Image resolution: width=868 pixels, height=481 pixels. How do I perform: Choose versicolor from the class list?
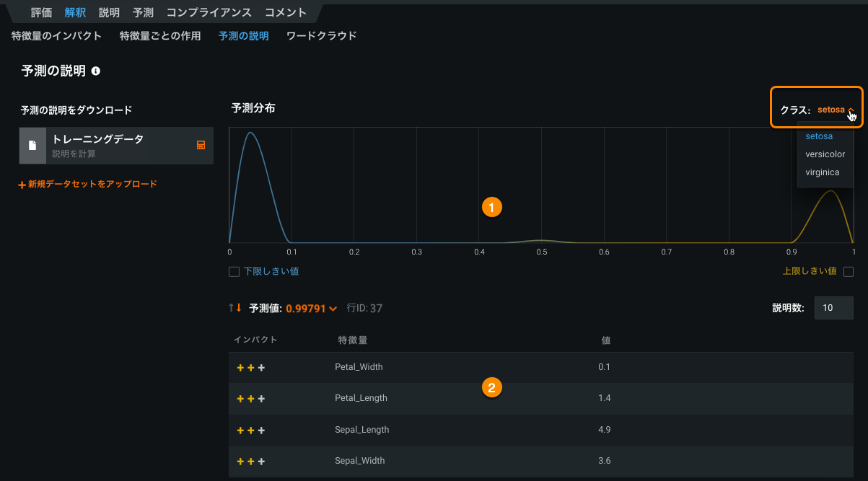[825, 154]
